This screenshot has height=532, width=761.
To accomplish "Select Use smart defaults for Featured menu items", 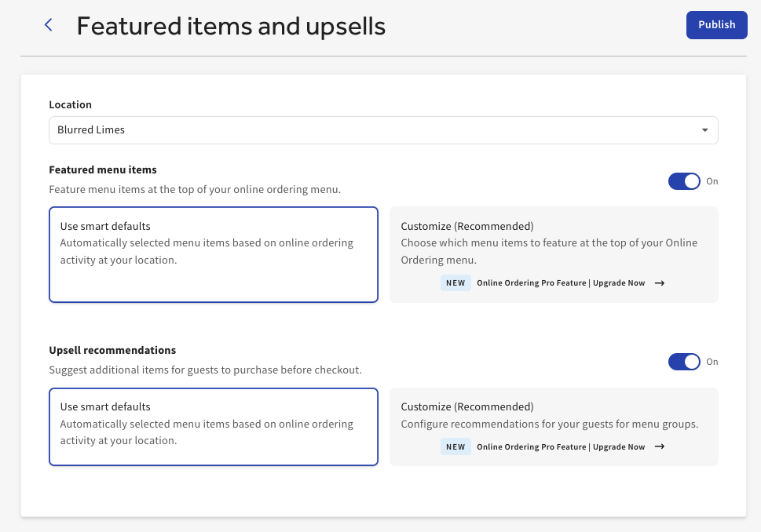I will pos(213,254).
